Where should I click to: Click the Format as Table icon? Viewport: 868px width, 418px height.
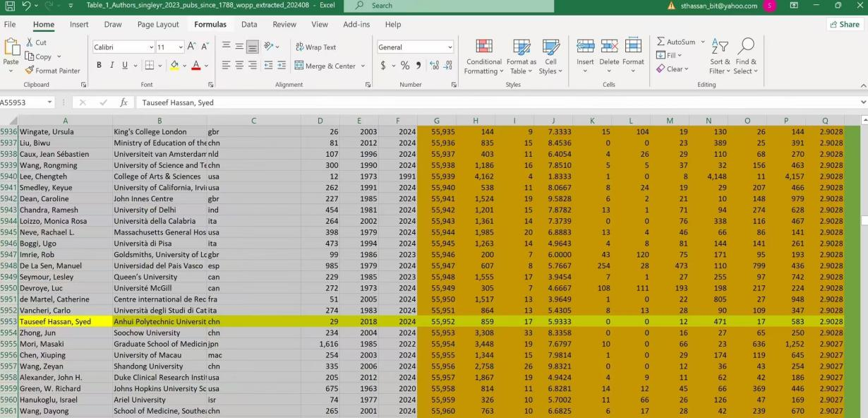point(522,56)
